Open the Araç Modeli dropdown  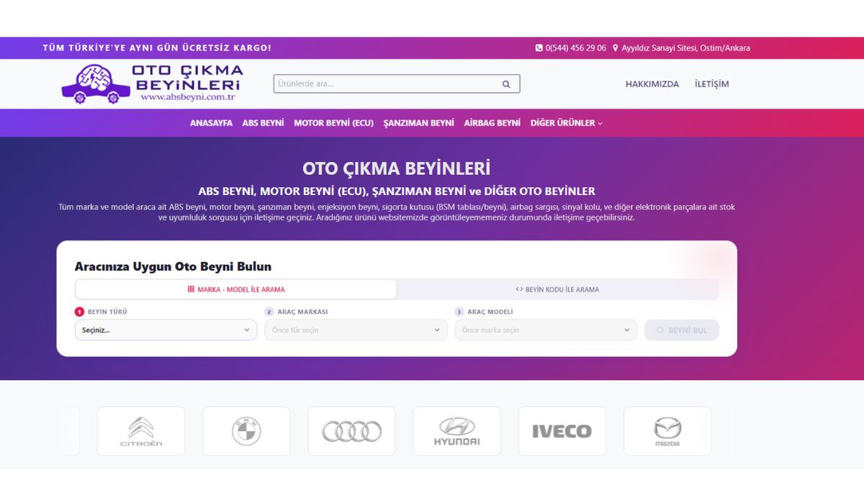[546, 330]
